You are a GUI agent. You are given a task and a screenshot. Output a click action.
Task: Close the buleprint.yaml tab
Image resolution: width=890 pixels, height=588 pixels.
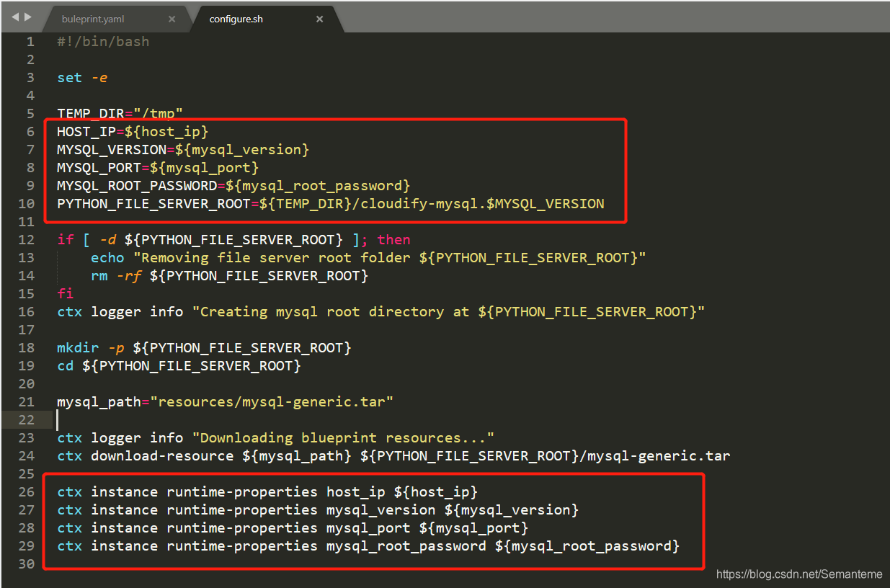(x=172, y=19)
